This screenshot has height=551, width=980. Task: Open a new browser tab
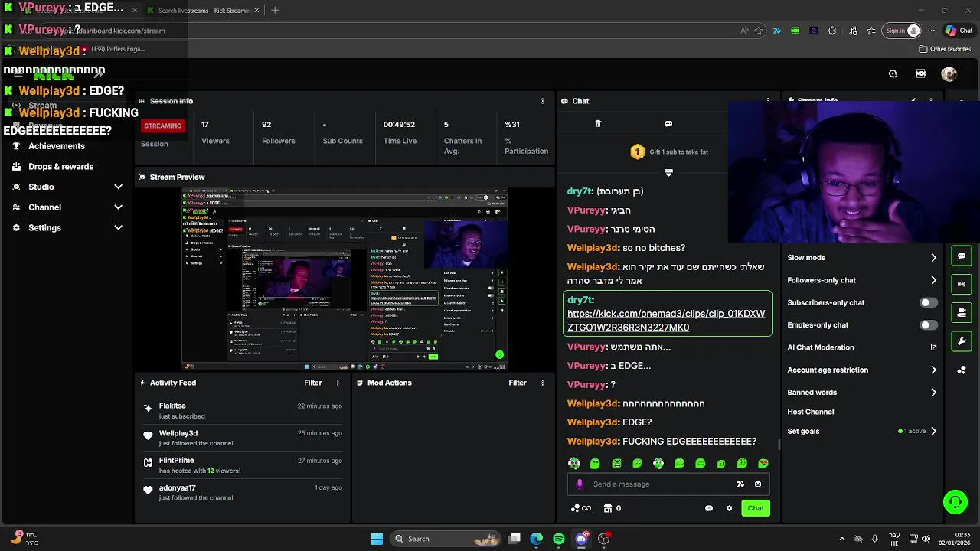point(275,10)
